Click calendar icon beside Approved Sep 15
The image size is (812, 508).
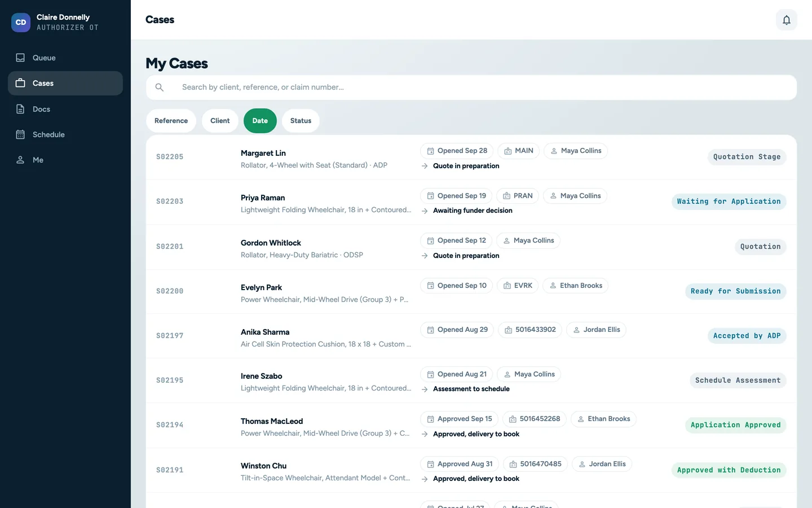[430, 419]
